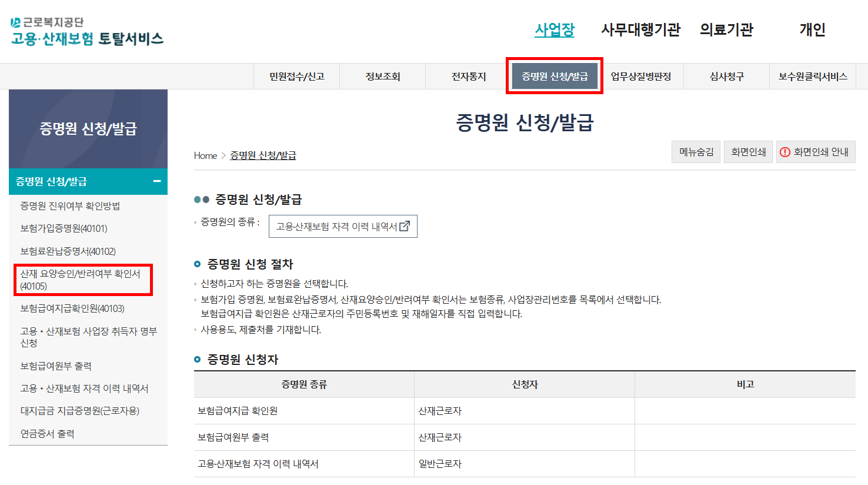
Task: Click the warning icon beside 화면인쇄 안내
Action: [784, 152]
